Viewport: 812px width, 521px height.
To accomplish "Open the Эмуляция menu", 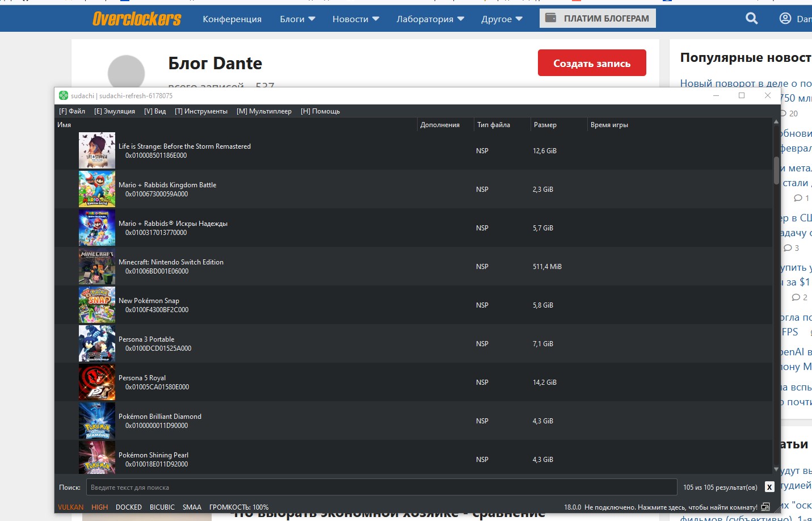I will pyautogui.click(x=115, y=111).
